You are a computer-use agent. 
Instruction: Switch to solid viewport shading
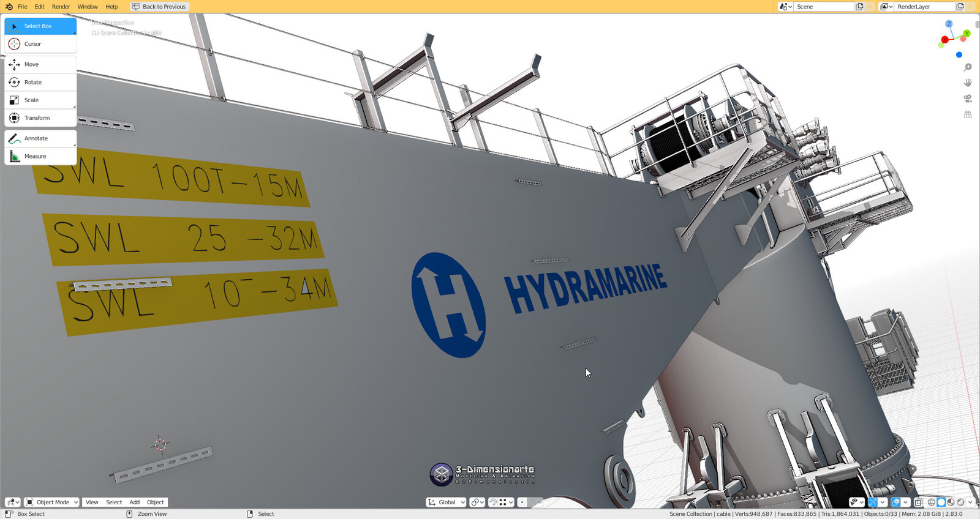click(941, 502)
